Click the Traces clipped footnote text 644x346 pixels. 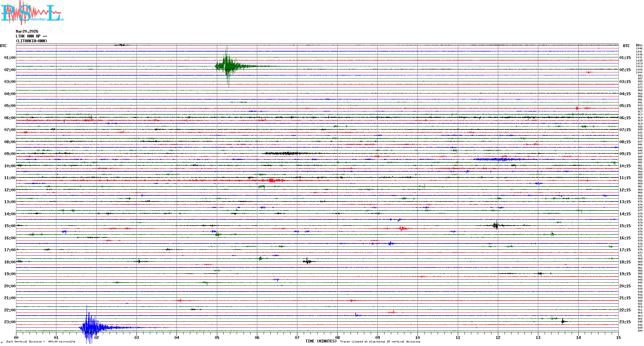click(x=380, y=342)
